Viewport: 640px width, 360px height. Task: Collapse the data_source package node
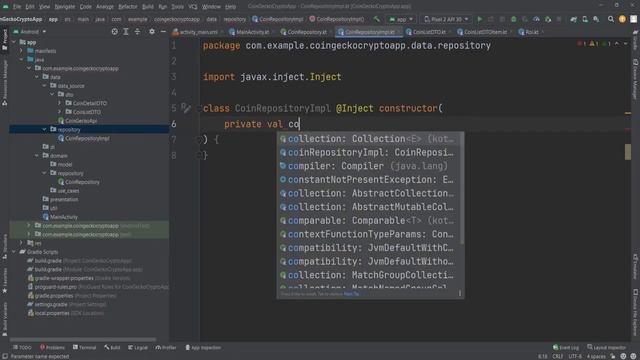point(44,86)
